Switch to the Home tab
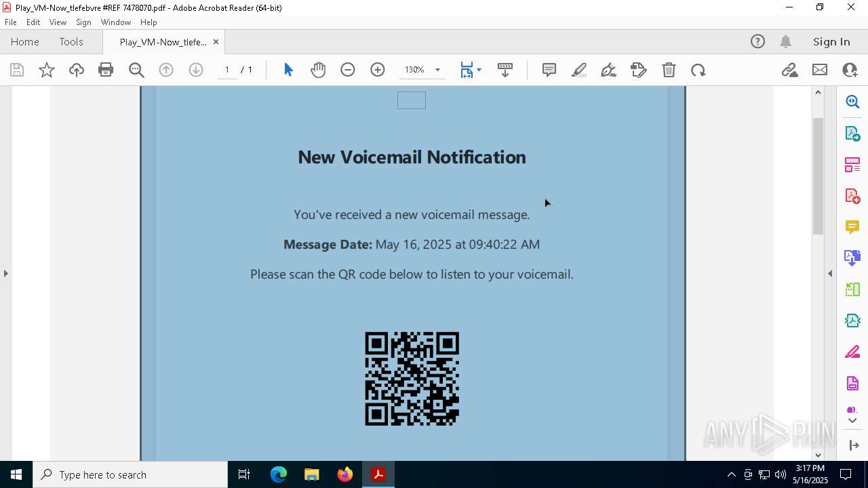Screen dimensions: 868x488 click(x=25, y=41)
